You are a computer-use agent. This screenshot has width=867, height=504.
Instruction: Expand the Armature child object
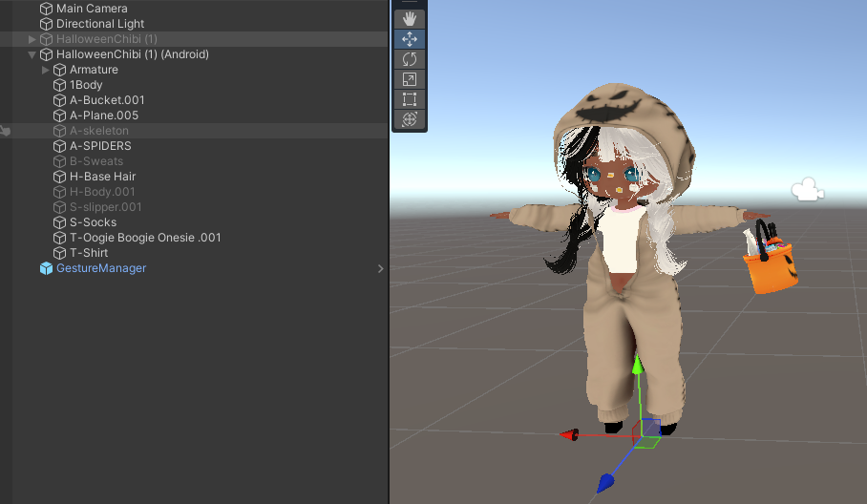(45, 70)
